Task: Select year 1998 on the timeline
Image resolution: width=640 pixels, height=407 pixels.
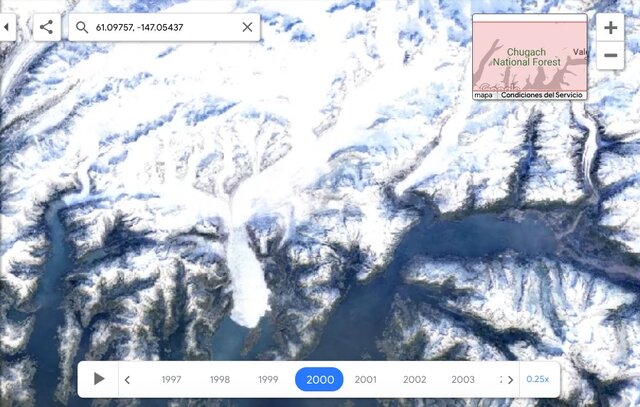Action: coord(220,380)
